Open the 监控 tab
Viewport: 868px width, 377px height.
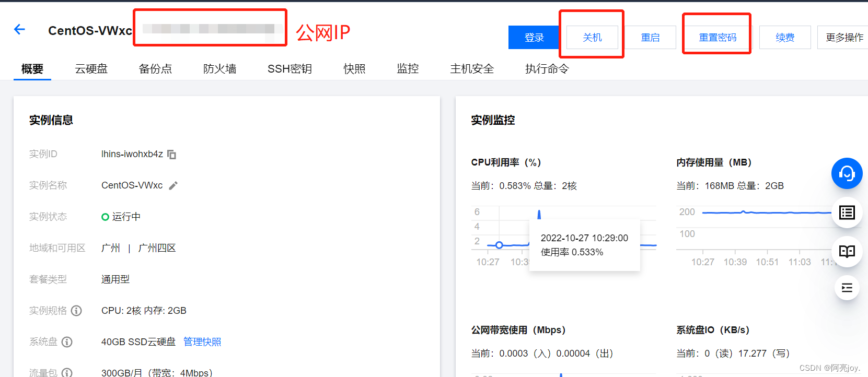[x=408, y=69]
